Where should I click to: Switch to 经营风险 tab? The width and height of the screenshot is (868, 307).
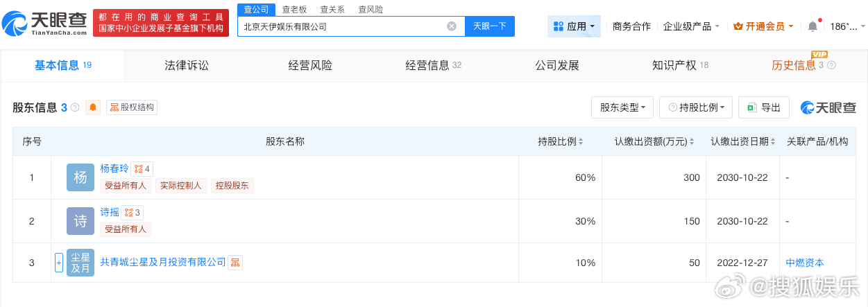pos(310,65)
